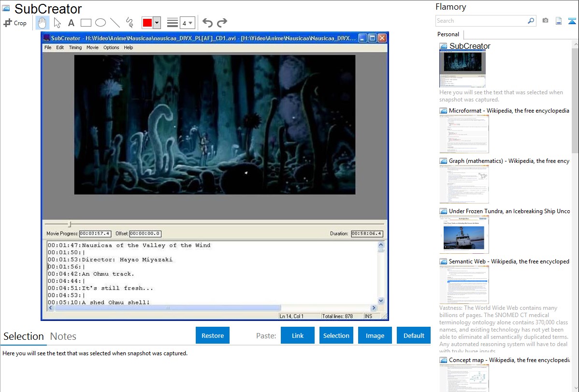Open the SubCreator snapshot thumbnail

(x=463, y=69)
